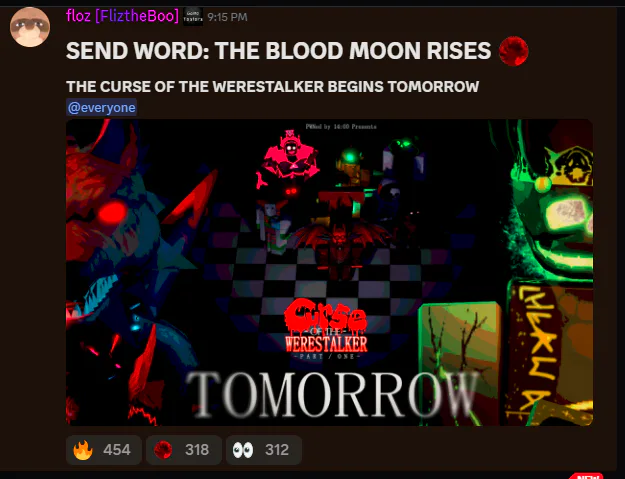Click the 9:15 PM message timestamp
The height and width of the screenshot is (479, 625).
pos(228,17)
